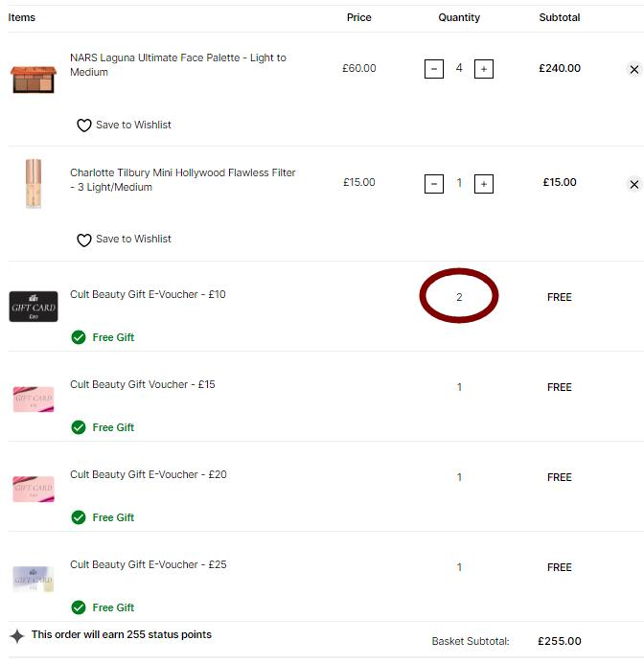Remove NARS Laguna palette from basket

pos(633,69)
